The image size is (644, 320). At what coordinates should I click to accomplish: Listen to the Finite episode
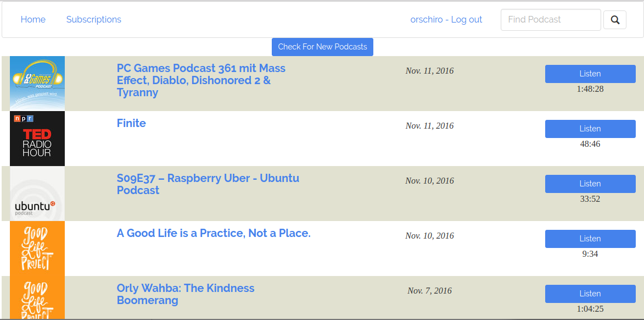point(590,129)
